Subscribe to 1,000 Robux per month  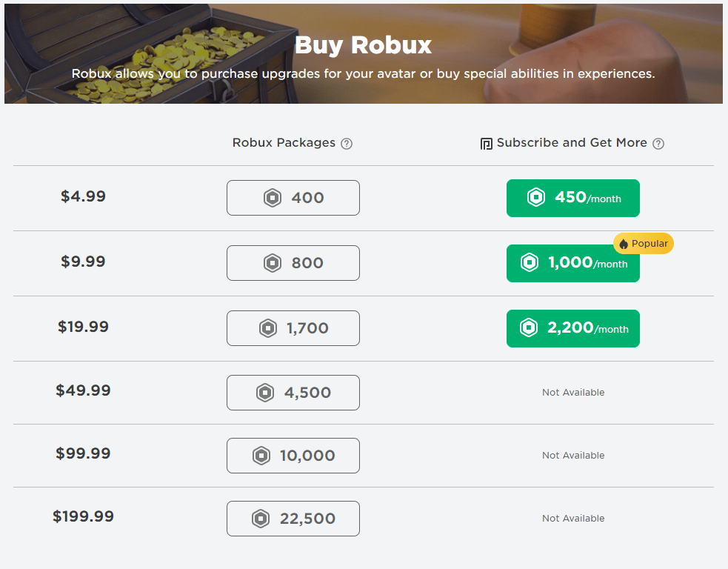[x=573, y=263]
